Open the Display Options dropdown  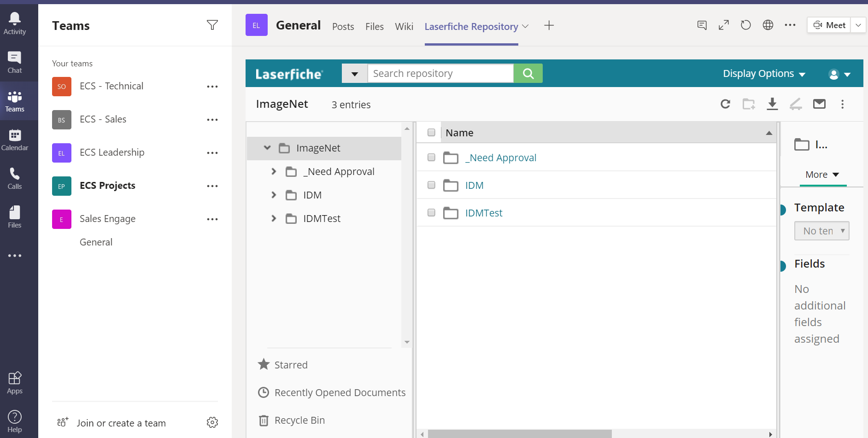[764, 74]
